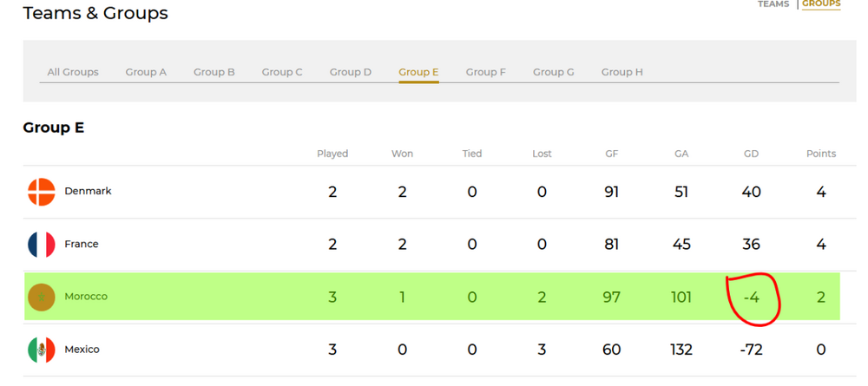Click the Mexico flag icon

[x=42, y=350]
